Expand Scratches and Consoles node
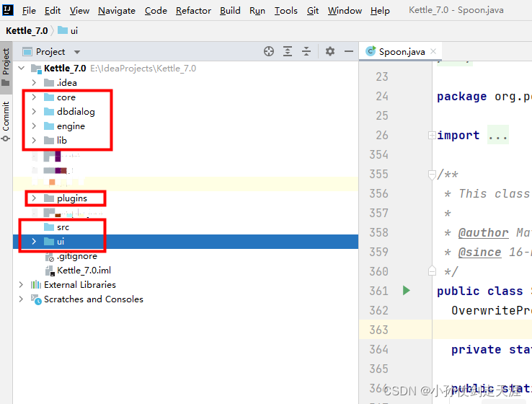 (x=21, y=299)
